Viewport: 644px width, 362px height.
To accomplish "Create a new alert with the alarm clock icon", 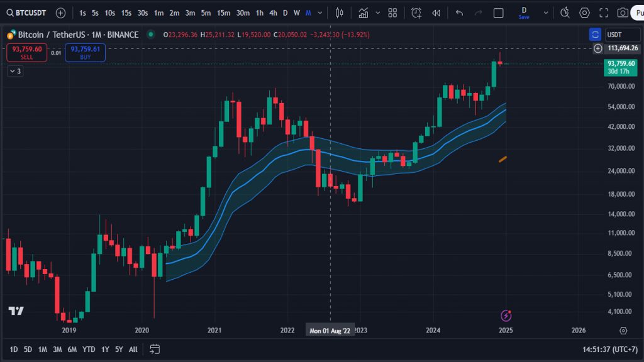I will tap(414, 12).
